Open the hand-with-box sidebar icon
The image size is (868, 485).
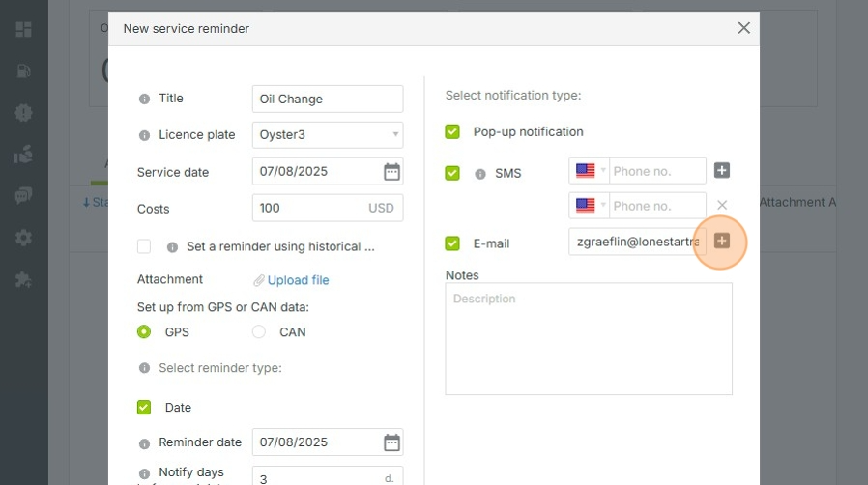click(x=23, y=155)
